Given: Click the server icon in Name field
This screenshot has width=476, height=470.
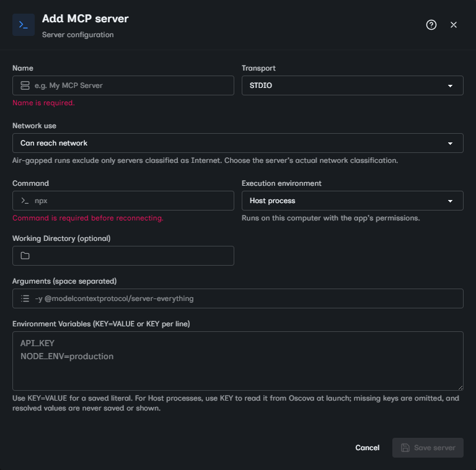Looking at the screenshot, I should pos(25,85).
